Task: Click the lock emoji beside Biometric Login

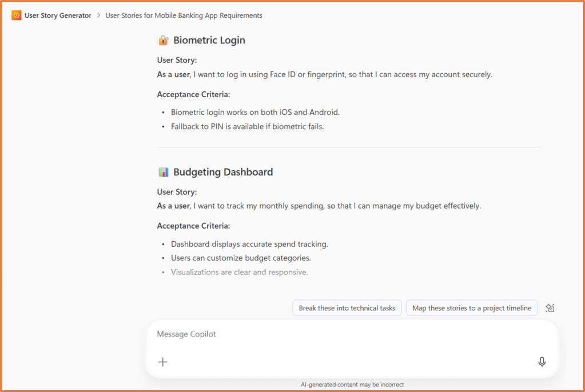Action: coord(163,41)
